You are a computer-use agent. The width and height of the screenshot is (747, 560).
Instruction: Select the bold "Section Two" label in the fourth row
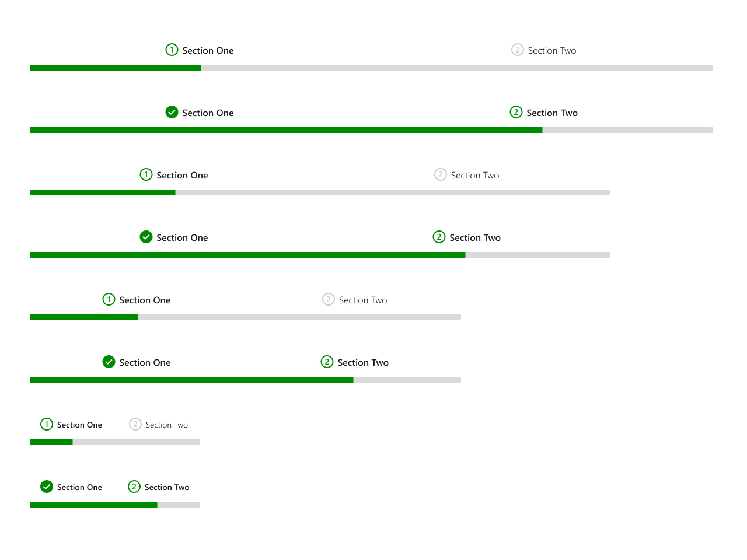[474, 238]
